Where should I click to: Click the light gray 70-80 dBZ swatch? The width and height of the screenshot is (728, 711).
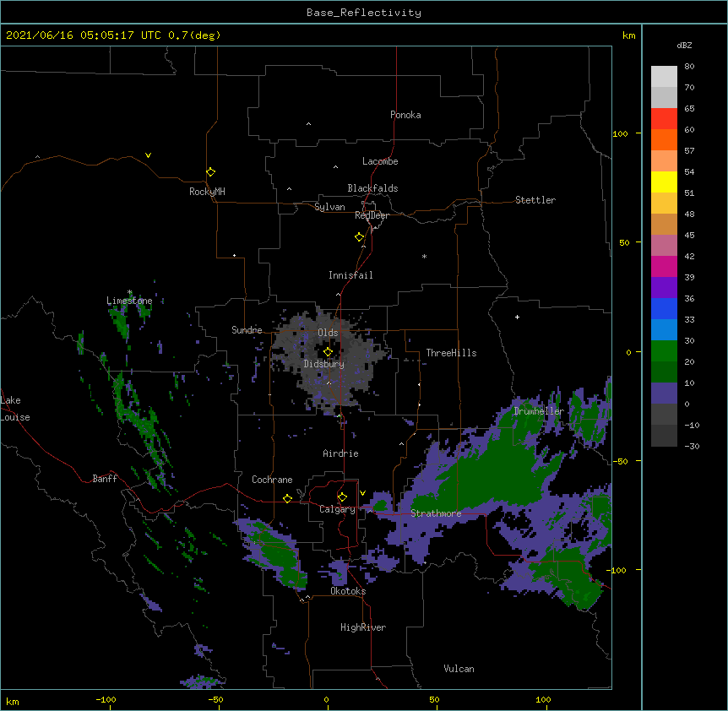pos(664,77)
